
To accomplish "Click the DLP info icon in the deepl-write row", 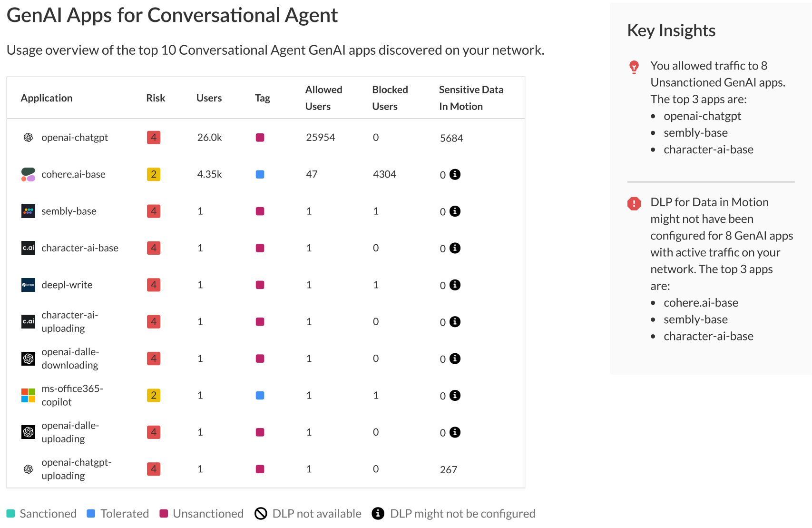I will (x=455, y=285).
